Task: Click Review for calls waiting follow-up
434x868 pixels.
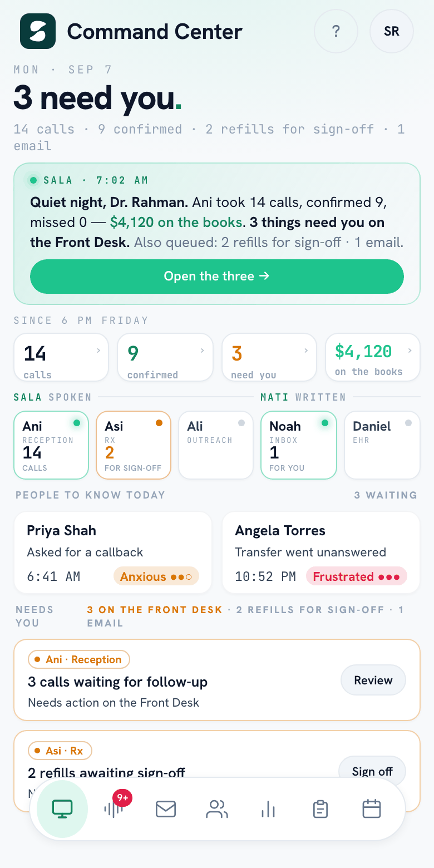Action: click(x=373, y=680)
